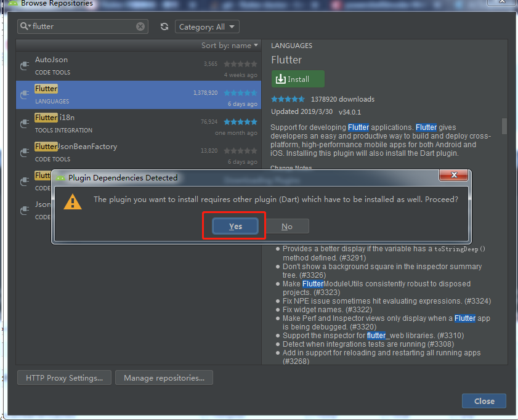Click the install download icon on Install button
The height and width of the screenshot is (420, 518).
coord(280,79)
